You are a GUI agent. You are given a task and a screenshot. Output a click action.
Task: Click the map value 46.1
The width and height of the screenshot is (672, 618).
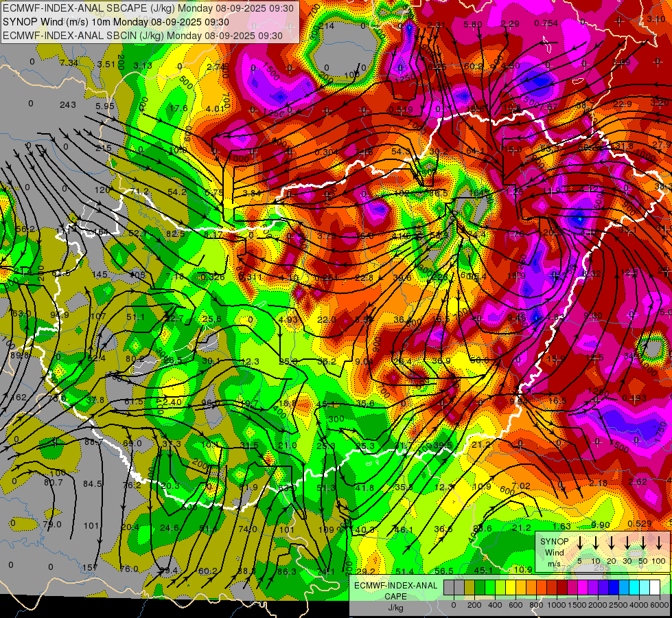pyautogui.click(x=404, y=529)
